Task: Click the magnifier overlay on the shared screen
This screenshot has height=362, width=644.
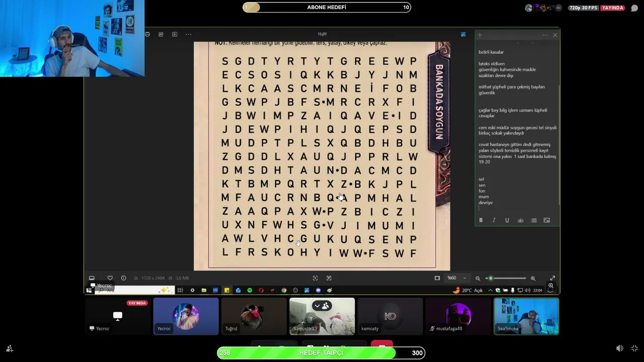Action: tap(551, 286)
